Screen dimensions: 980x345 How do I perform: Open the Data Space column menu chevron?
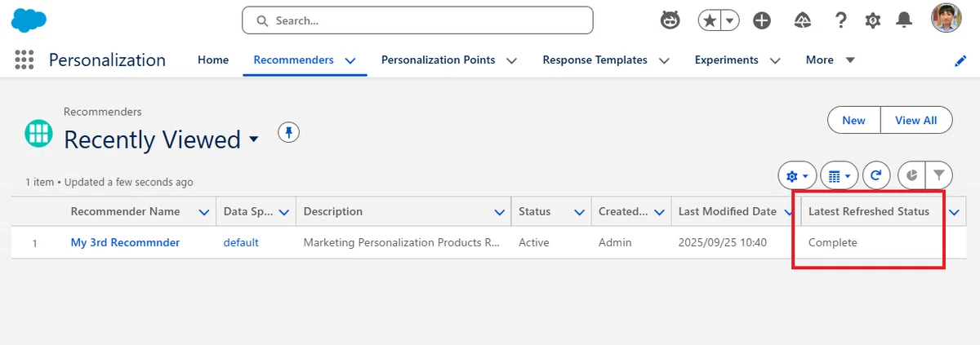[x=284, y=212]
